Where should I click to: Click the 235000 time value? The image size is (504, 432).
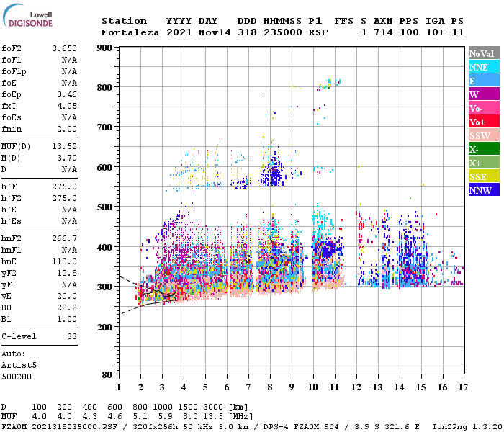tap(283, 32)
